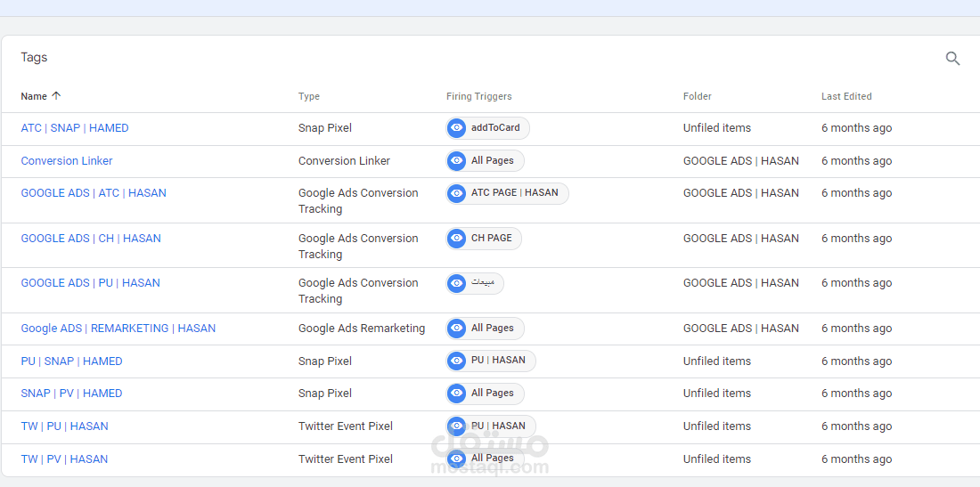Click the eye icon on CH PAGE trigger

point(457,239)
